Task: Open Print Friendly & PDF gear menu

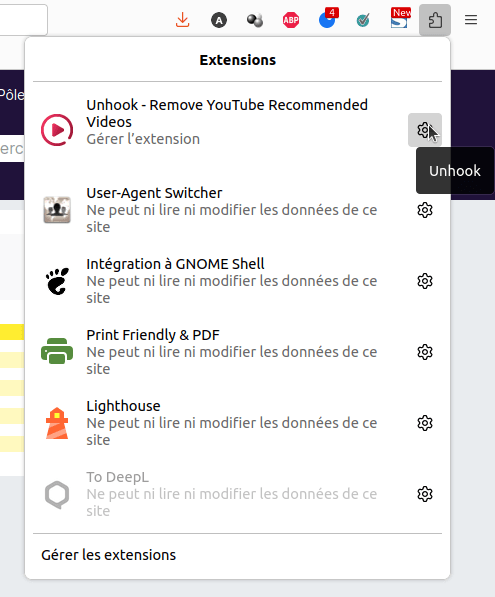Action: pos(425,352)
